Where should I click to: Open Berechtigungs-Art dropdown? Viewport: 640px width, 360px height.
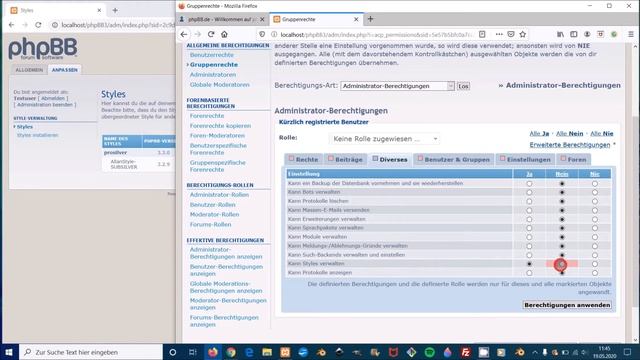[x=397, y=86]
